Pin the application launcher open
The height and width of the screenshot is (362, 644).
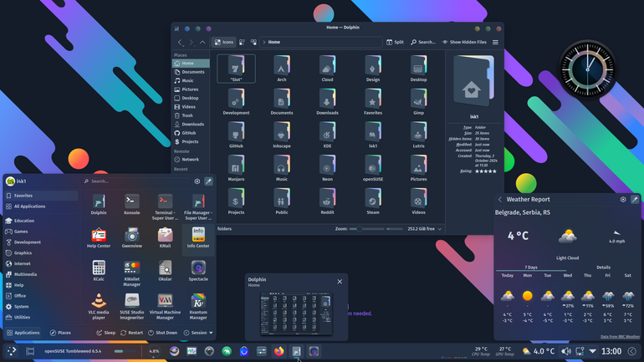(x=208, y=181)
